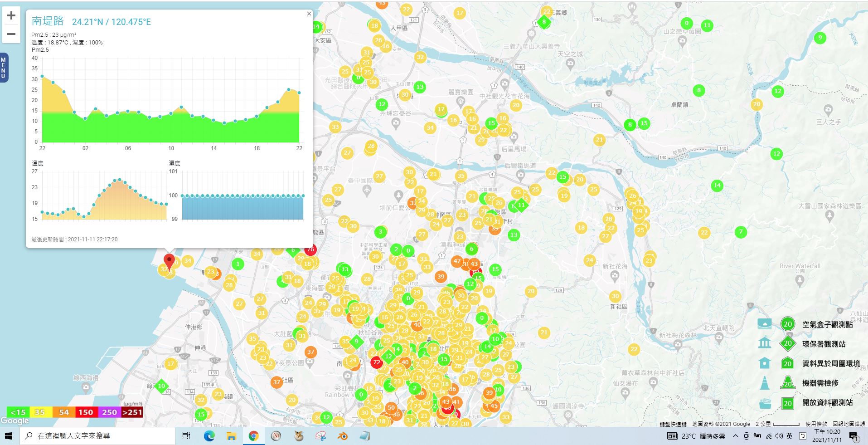Select the red location pin marker
868x445 pixels.
click(169, 262)
